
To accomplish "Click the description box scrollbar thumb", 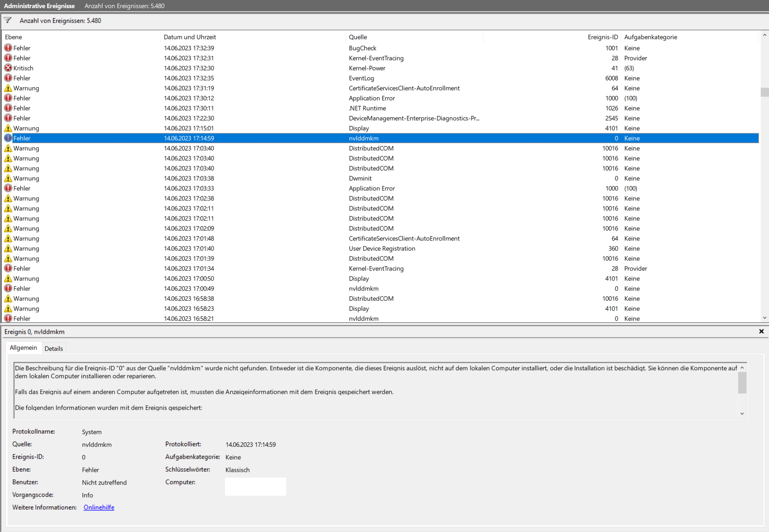I will (x=742, y=383).
